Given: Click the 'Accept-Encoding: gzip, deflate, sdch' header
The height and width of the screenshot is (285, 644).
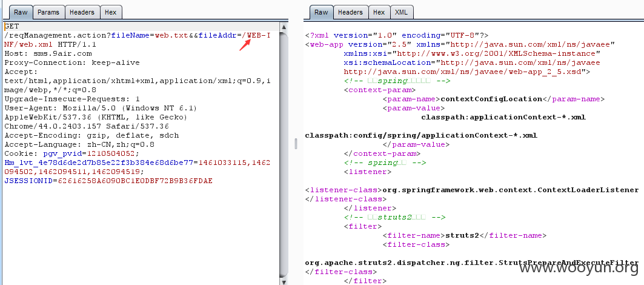Looking at the screenshot, I should click(91, 135).
